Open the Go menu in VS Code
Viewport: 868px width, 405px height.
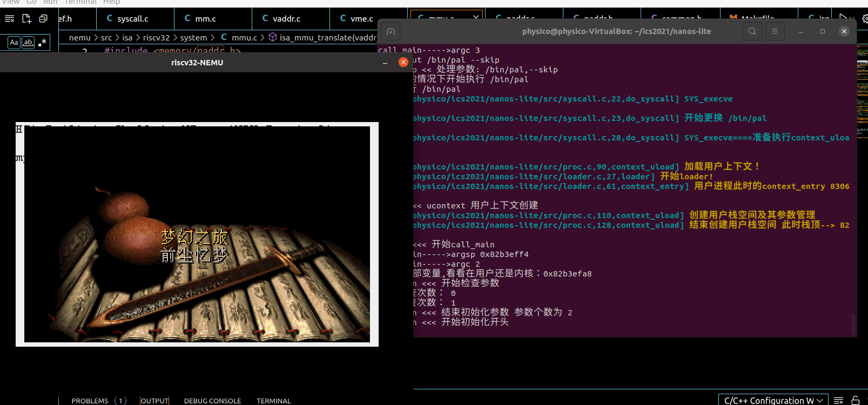click(31, 2)
